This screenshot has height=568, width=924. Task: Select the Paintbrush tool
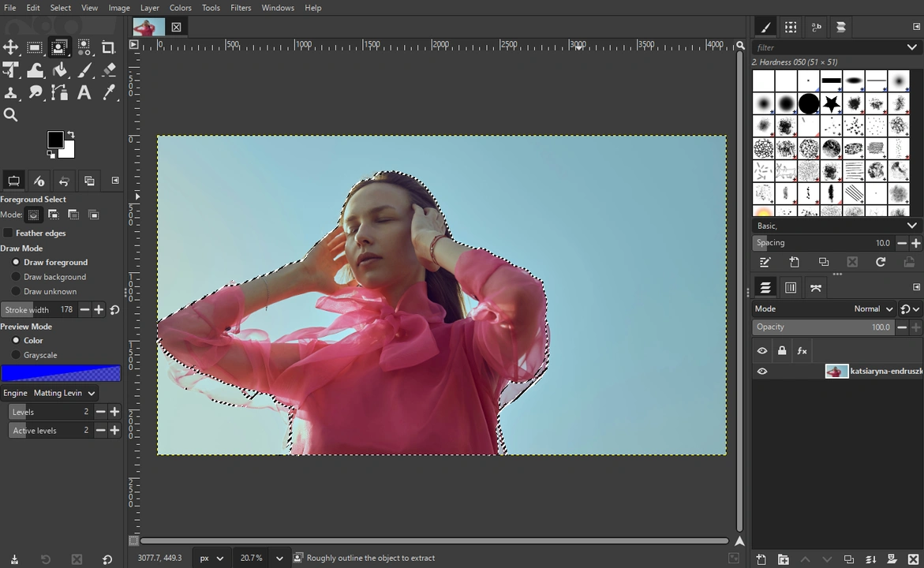point(84,70)
